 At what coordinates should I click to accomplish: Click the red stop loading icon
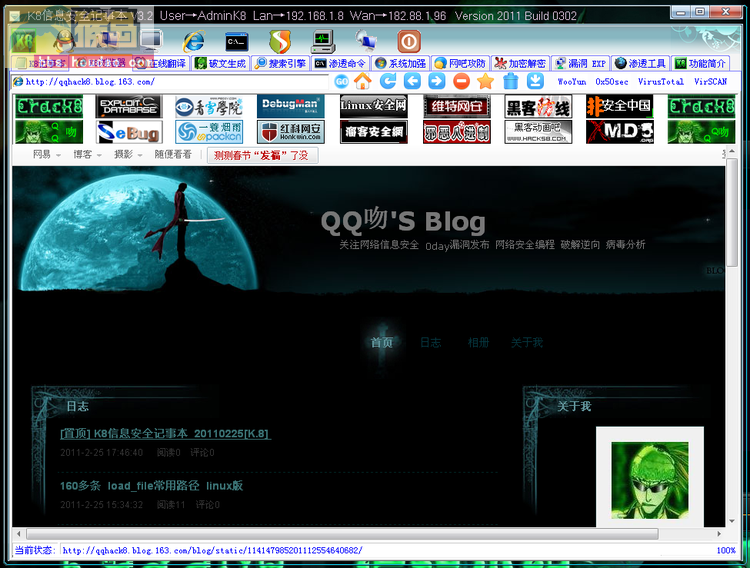(461, 81)
